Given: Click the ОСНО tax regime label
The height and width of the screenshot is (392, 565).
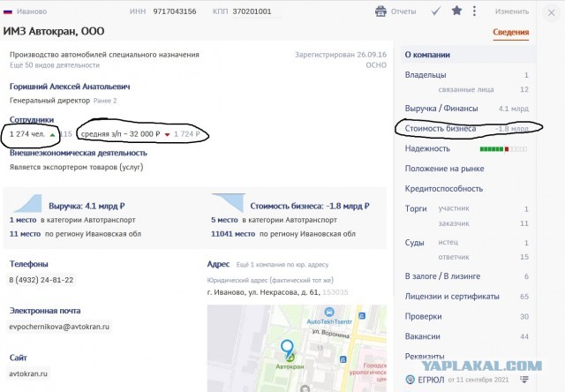Looking at the screenshot, I should click(376, 65).
